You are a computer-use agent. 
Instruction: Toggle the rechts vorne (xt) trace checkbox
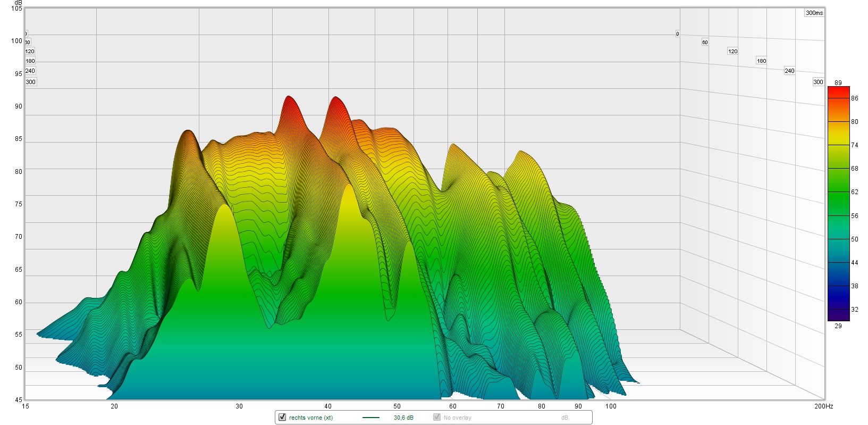[282, 418]
